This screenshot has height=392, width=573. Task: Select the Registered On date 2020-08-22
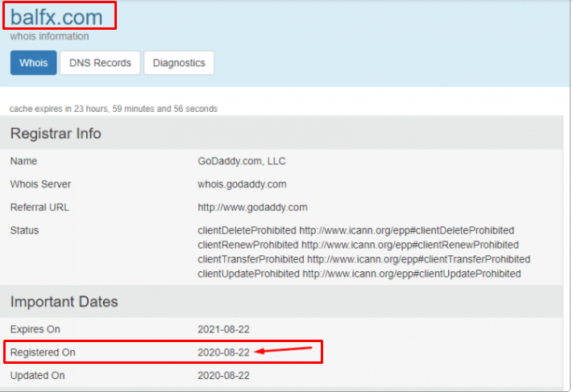(x=224, y=353)
